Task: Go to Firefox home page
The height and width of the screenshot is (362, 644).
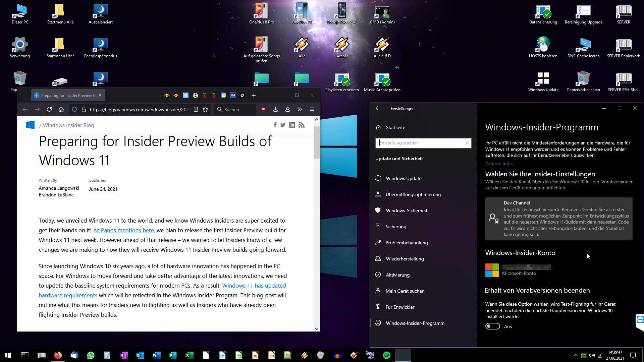Action: coord(61,109)
